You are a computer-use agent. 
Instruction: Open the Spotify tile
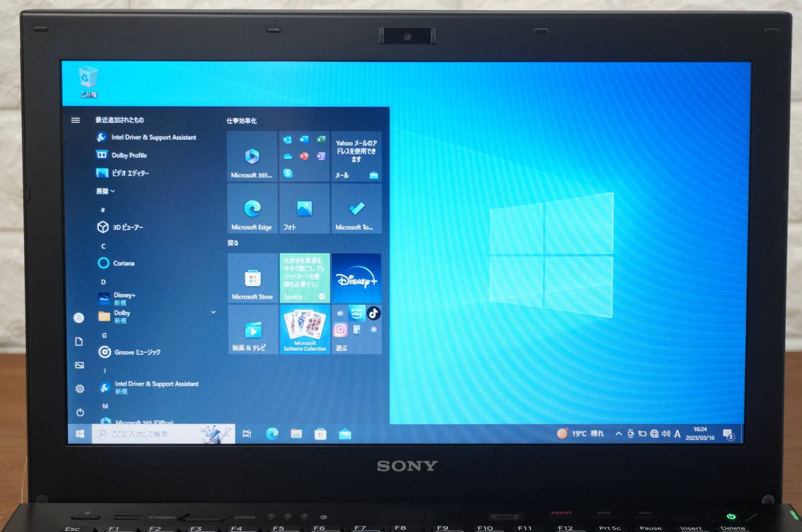tap(304, 278)
